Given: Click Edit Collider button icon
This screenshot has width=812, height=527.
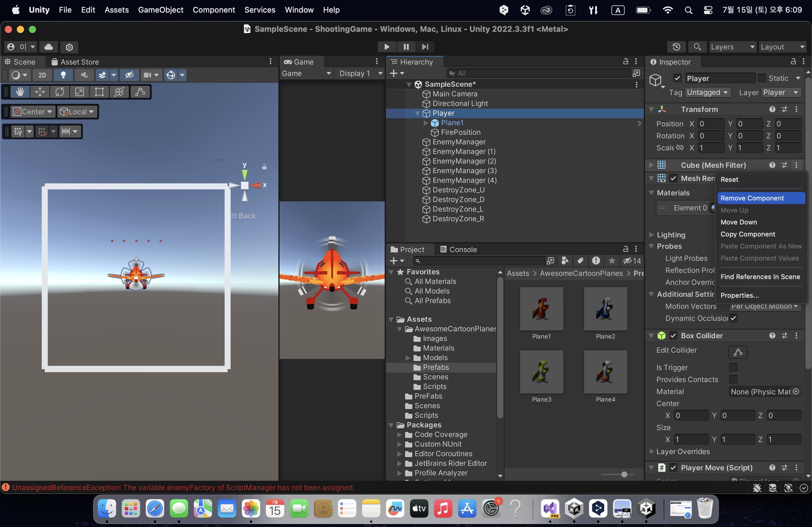Looking at the screenshot, I should pyautogui.click(x=738, y=352).
